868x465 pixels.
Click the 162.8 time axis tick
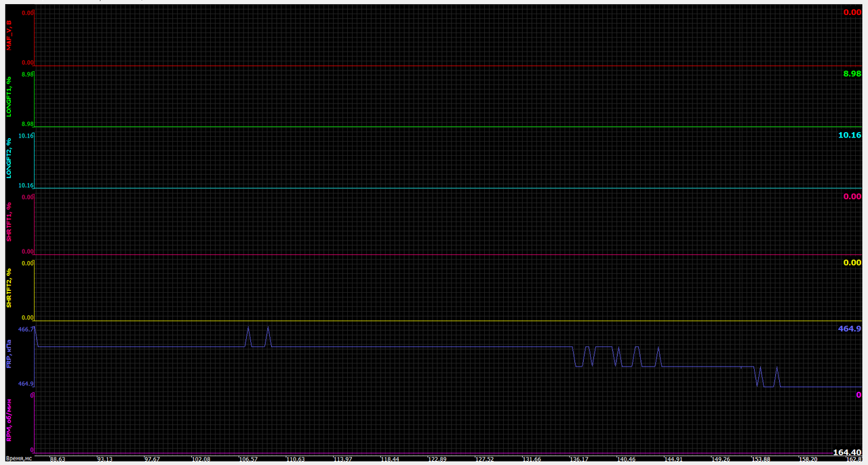[x=854, y=459]
